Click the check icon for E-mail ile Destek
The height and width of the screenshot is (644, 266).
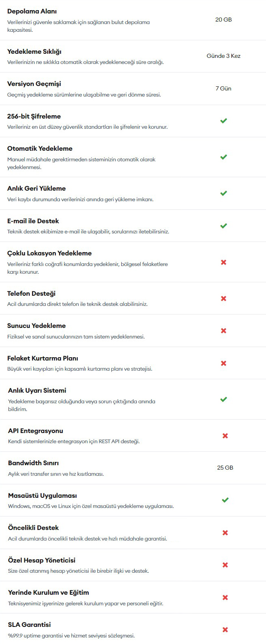(x=223, y=226)
